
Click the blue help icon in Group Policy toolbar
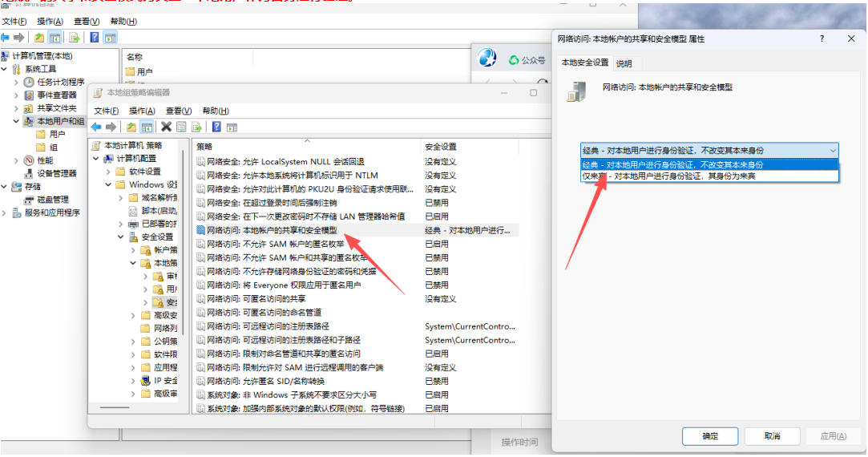click(216, 127)
